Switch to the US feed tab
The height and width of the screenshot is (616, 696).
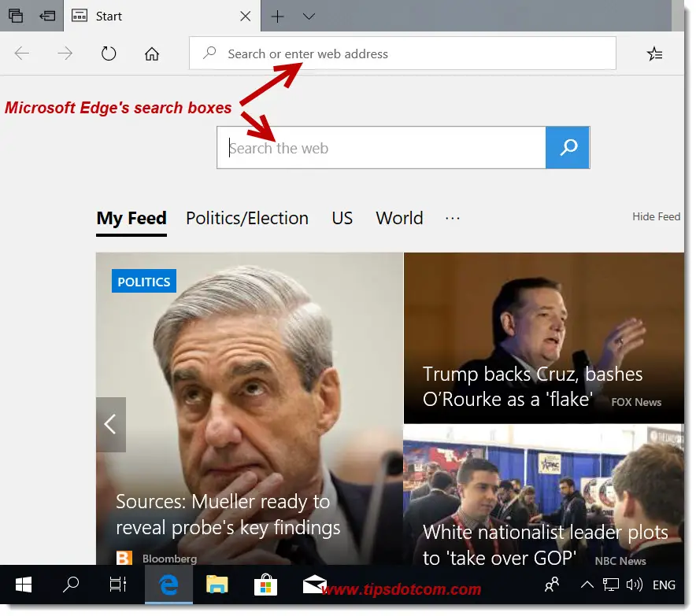click(342, 218)
